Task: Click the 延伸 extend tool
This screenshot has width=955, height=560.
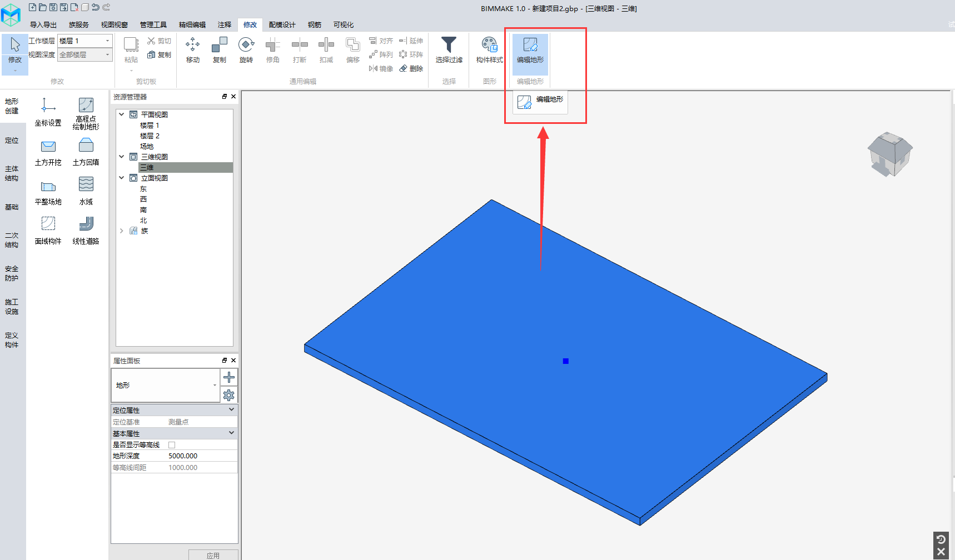Action: coord(411,41)
